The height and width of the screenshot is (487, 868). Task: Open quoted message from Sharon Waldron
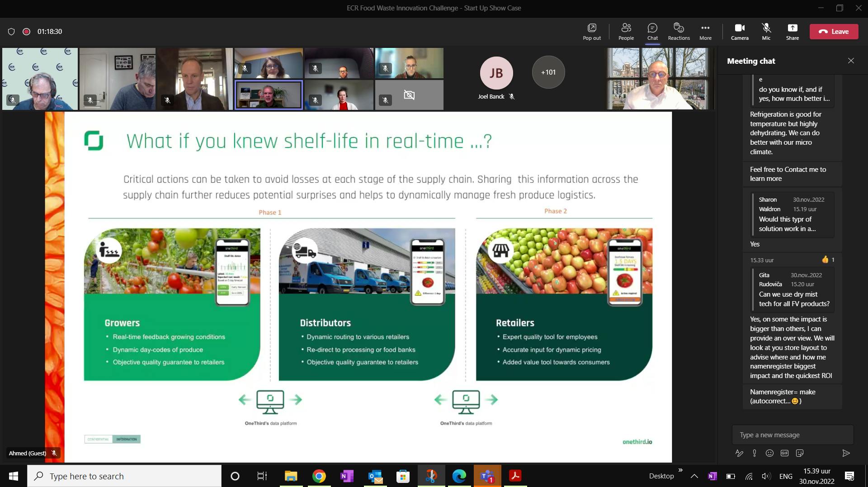pyautogui.click(x=793, y=214)
